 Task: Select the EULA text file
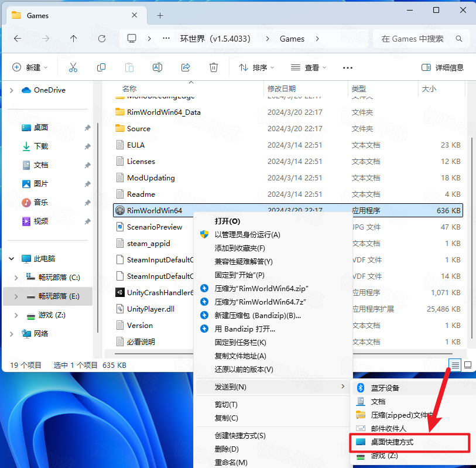[288, 145]
